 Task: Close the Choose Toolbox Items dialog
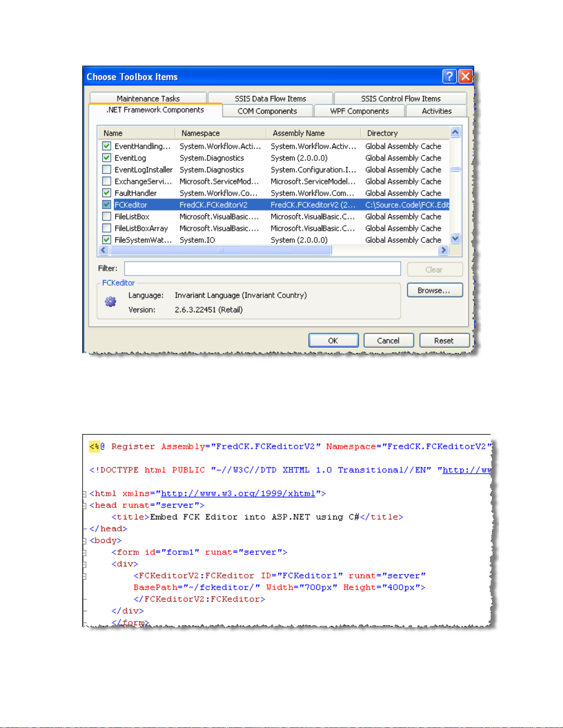(x=465, y=76)
